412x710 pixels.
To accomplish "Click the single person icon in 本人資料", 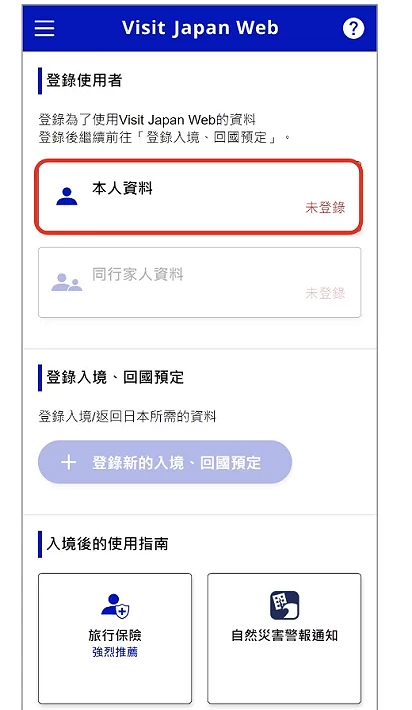I will [x=67, y=197].
